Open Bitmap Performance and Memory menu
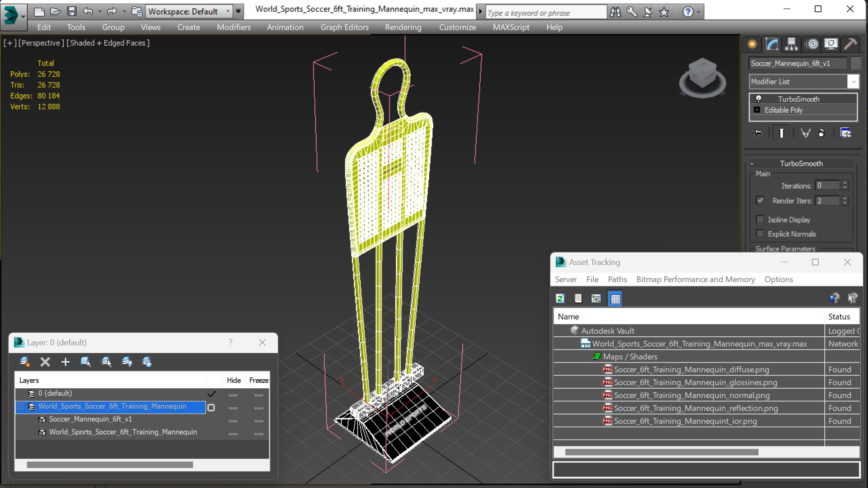Screen dimensions: 868x488 click(x=695, y=279)
